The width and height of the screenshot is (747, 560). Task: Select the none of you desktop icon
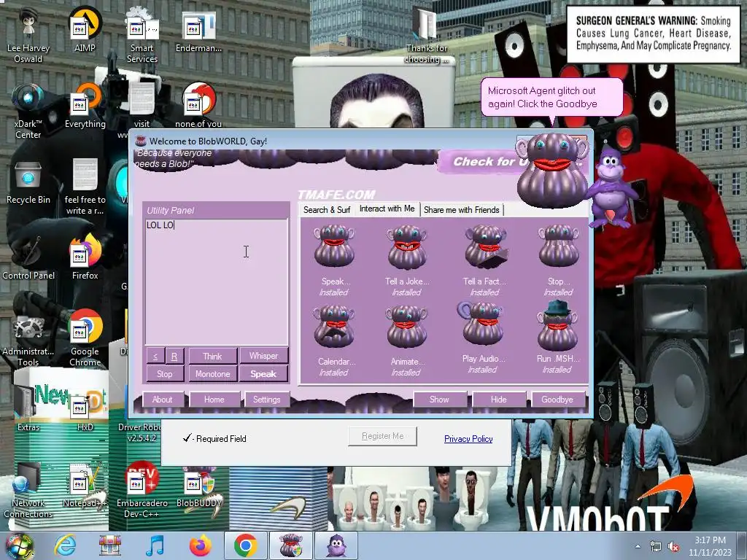click(x=198, y=105)
